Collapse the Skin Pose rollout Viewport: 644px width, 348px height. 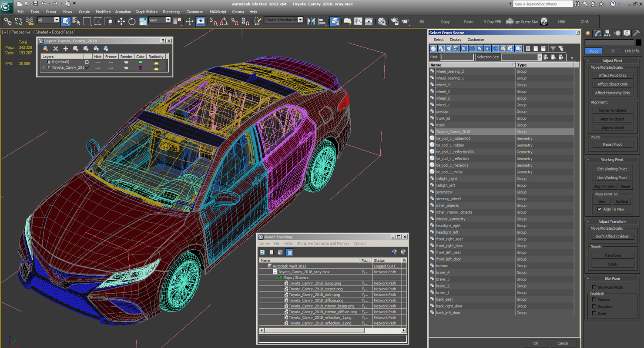point(612,278)
